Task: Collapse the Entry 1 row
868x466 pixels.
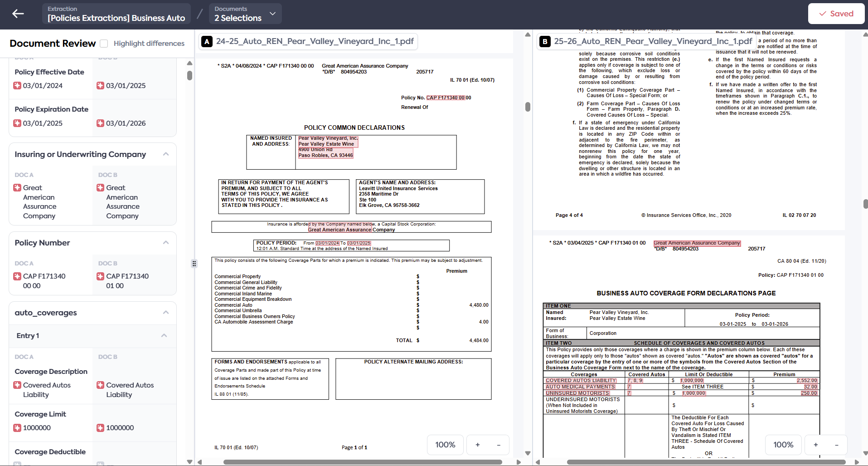Action: click(x=164, y=336)
